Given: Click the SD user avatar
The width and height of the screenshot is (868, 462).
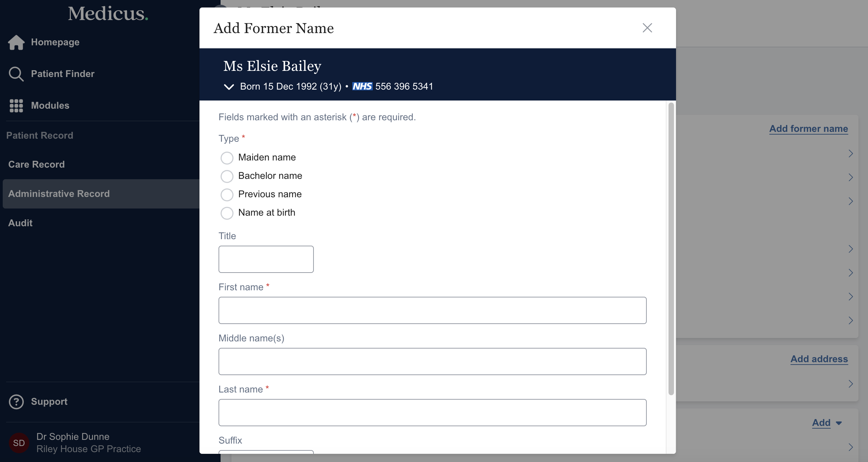Looking at the screenshot, I should 19,443.
